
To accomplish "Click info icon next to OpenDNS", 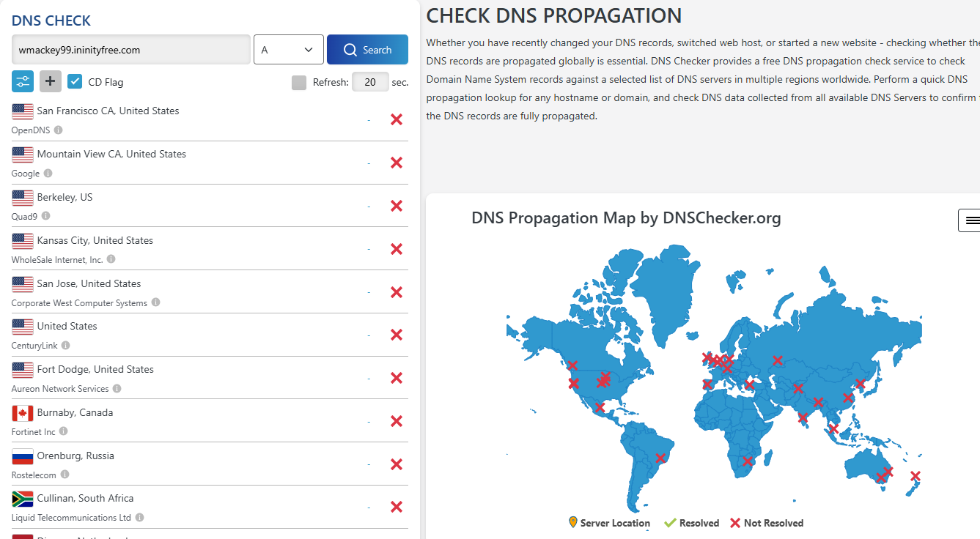I will pos(59,130).
